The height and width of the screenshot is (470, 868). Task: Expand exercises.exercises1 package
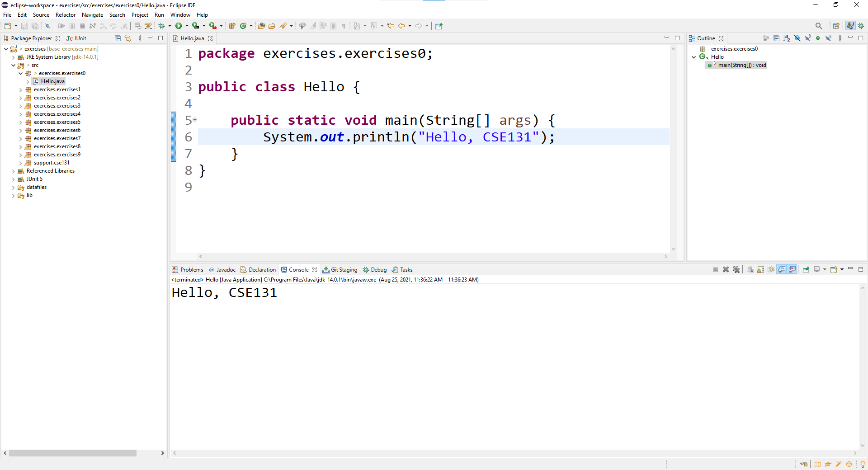tap(20, 89)
